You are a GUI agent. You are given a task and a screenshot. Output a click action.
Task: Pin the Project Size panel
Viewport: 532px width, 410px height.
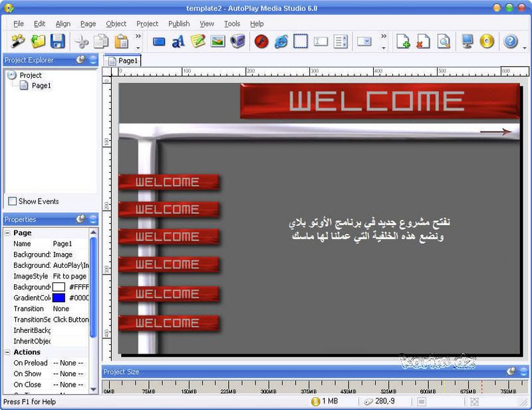[x=511, y=371]
